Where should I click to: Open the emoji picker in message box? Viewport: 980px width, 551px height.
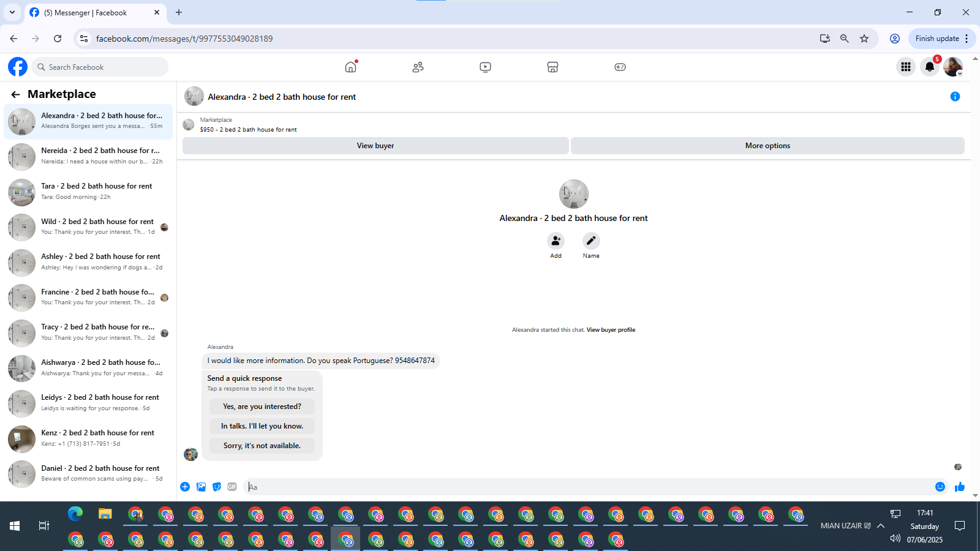tap(940, 487)
